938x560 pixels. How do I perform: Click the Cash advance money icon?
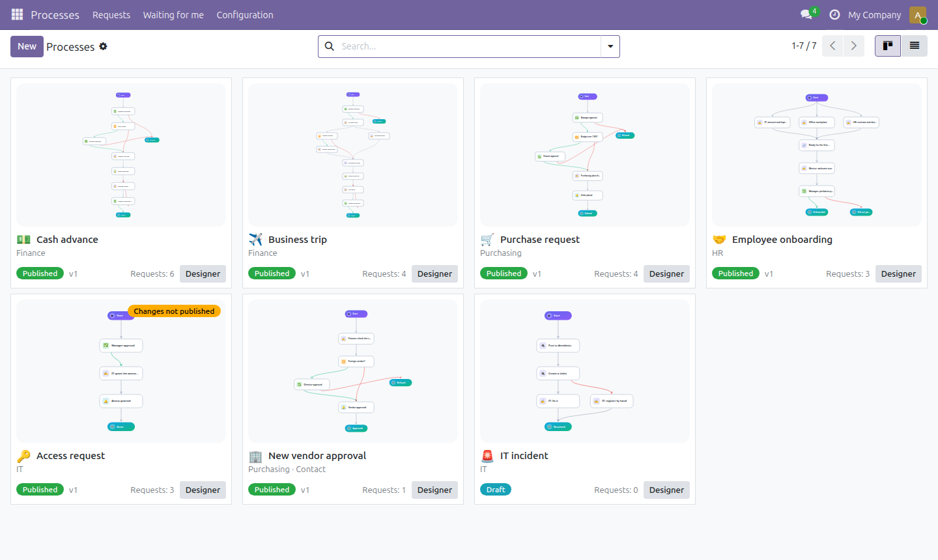[x=23, y=240]
